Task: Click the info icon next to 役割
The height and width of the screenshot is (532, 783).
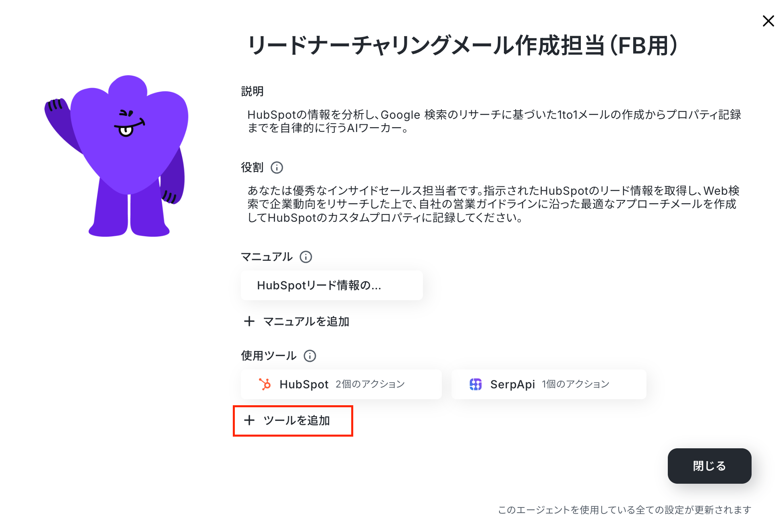Action: point(277,167)
